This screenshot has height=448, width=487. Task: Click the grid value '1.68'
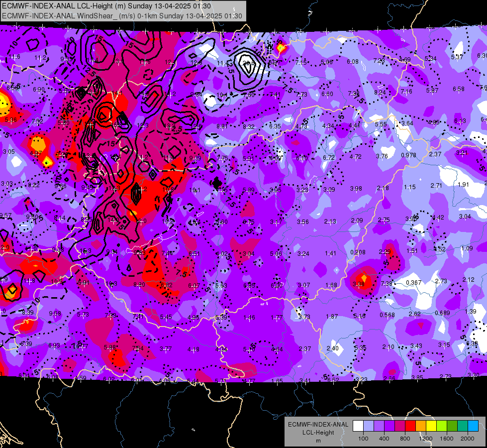click(331, 285)
